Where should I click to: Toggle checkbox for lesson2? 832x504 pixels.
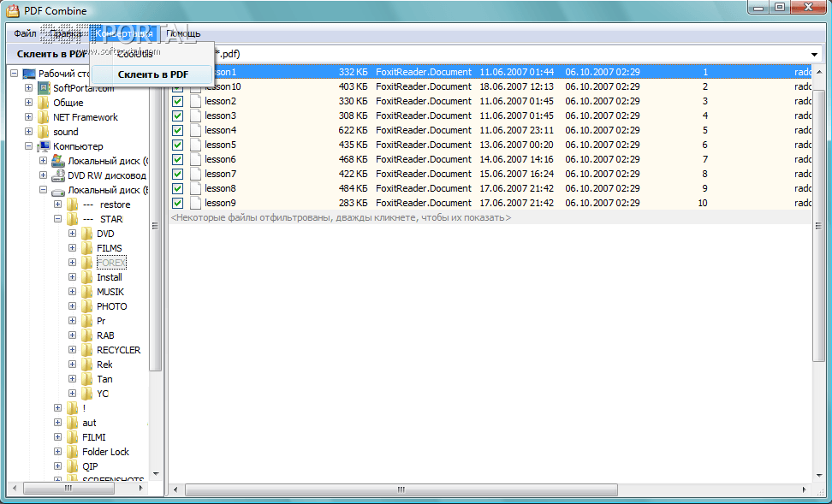click(178, 101)
